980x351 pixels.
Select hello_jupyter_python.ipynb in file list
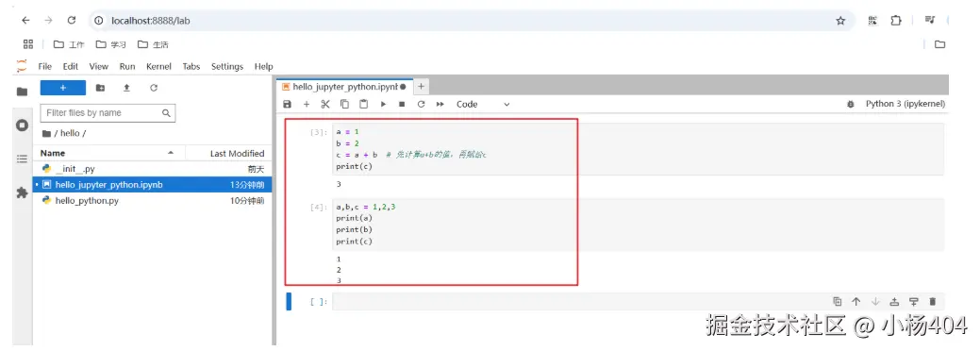[153, 185]
